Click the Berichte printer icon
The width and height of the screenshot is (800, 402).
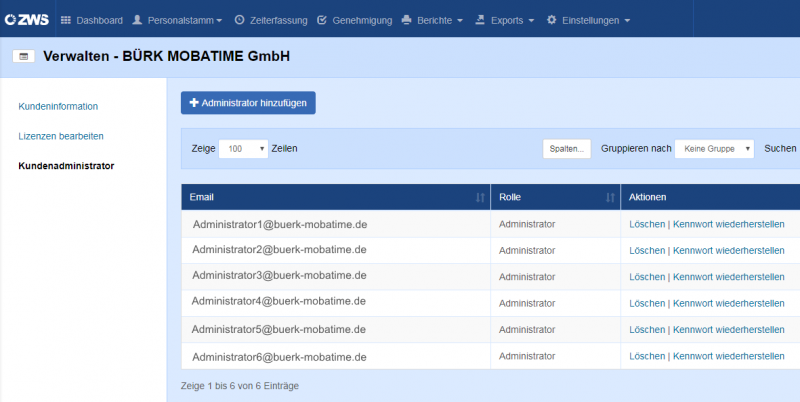tap(406, 20)
